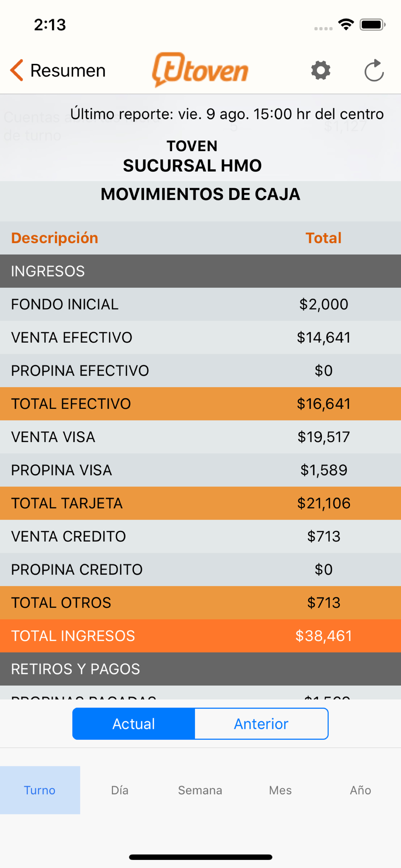The width and height of the screenshot is (401, 868).
Task: Tap the TOTAL INGRESOS row
Action: point(200,636)
